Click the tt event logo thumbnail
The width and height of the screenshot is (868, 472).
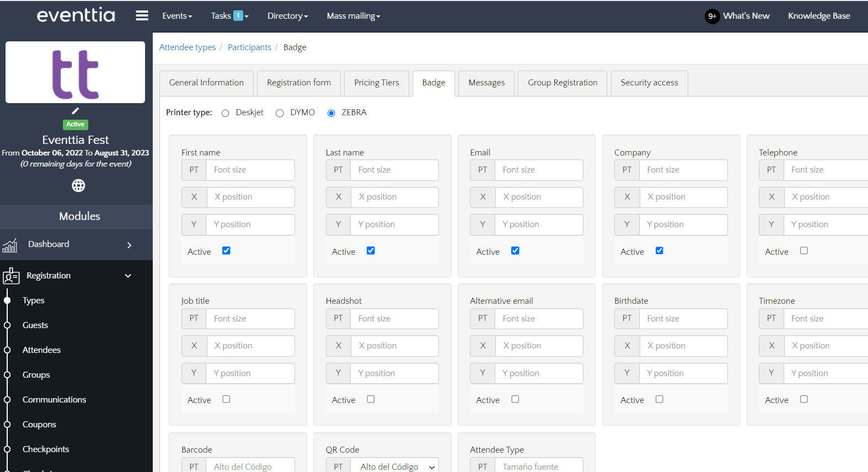[76, 72]
